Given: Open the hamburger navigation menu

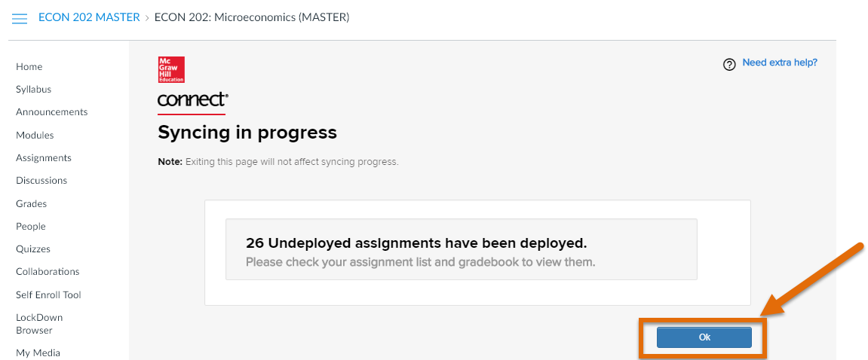Looking at the screenshot, I should [20, 18].
